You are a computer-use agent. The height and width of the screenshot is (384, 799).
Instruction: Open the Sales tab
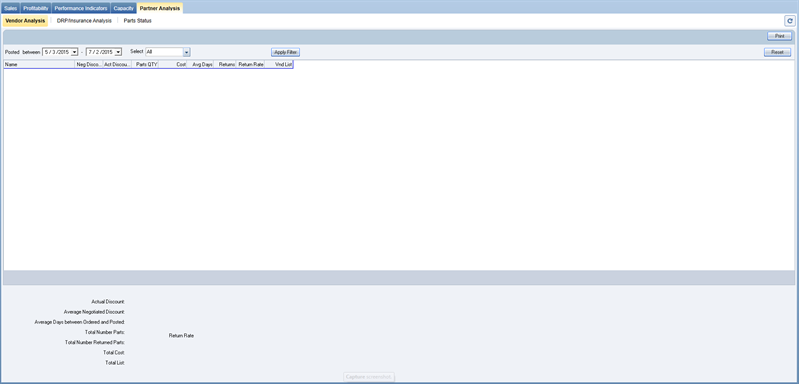pos(11,8)
